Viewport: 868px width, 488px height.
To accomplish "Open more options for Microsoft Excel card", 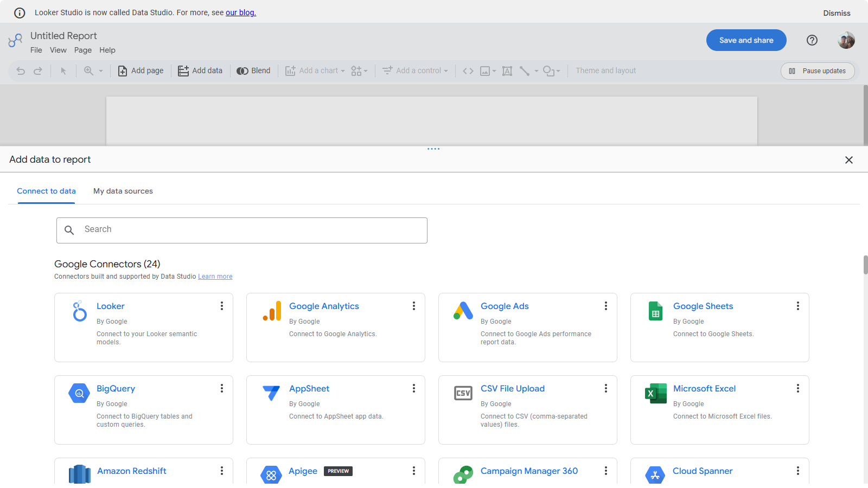I will 798,388.
